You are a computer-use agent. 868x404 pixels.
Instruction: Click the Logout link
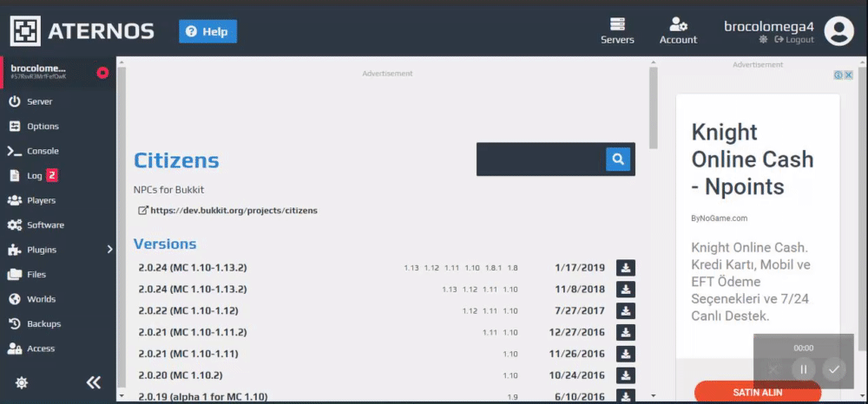(x=794, y=40)
